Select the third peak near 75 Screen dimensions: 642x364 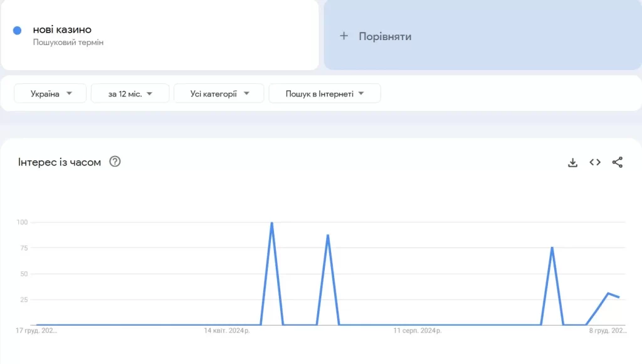pos(552,248)
